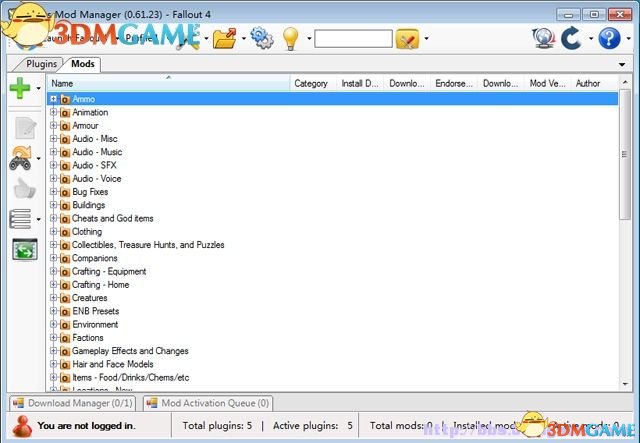Click the blue question mark help icon
The width and height of the screenshot is (640, 443).
point(609,38)
